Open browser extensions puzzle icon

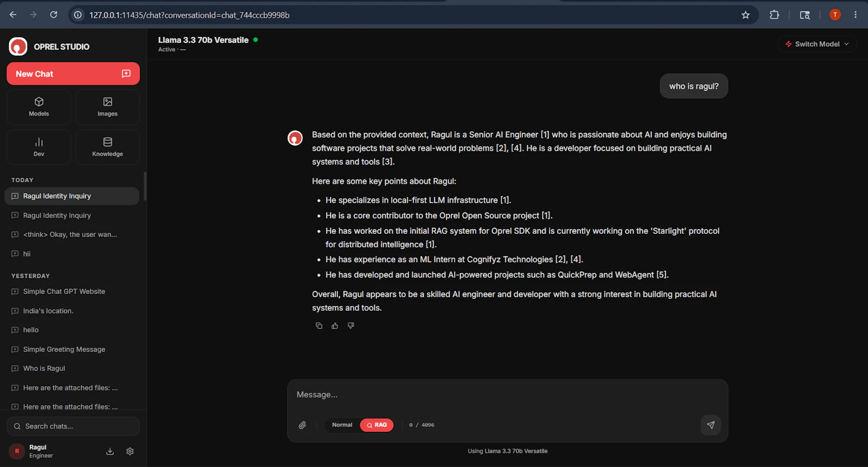[x=774, y=15]
